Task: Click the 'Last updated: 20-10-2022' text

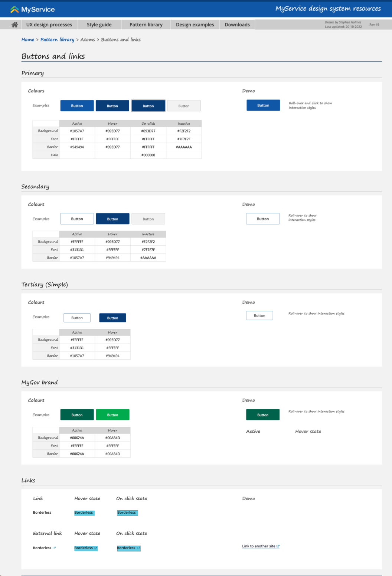Action: [x=343, y=27]
